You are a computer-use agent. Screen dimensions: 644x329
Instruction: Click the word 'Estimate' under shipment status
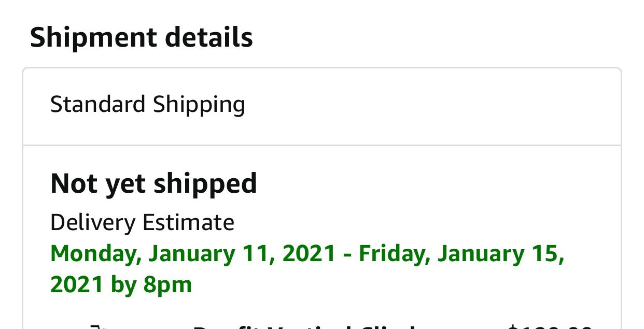click(188, 223)
